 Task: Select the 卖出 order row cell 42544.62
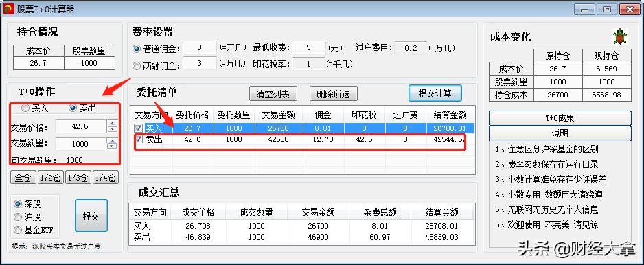(449, 139)
